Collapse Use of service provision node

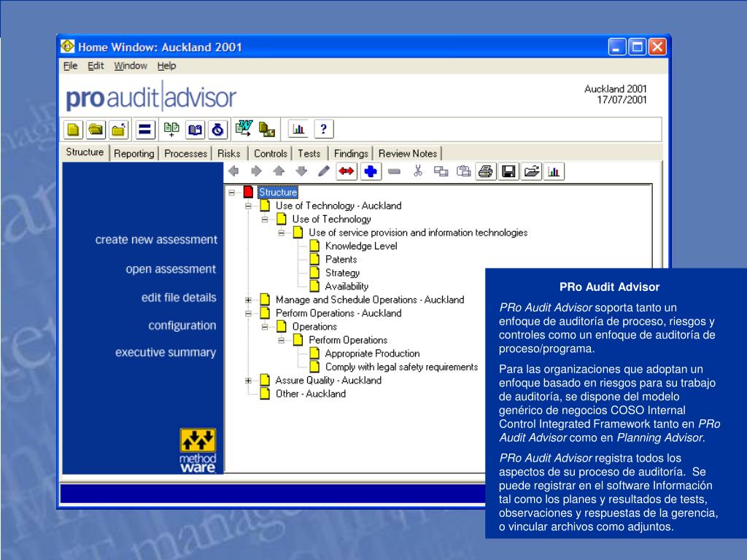click(281, 233)
